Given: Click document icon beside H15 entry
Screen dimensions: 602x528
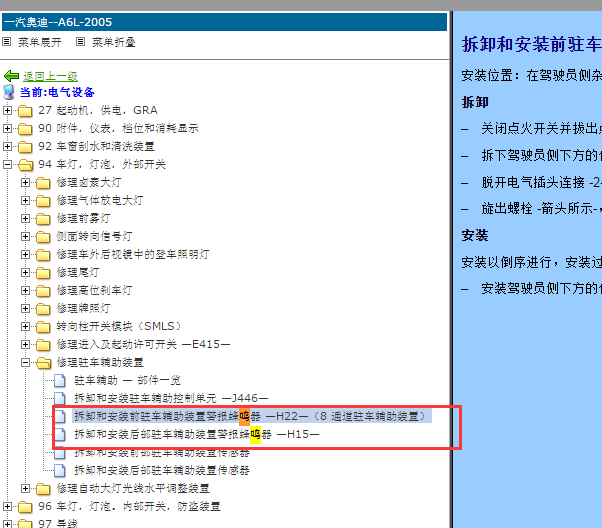Looking at the screenshot, I should coord(60,435).
